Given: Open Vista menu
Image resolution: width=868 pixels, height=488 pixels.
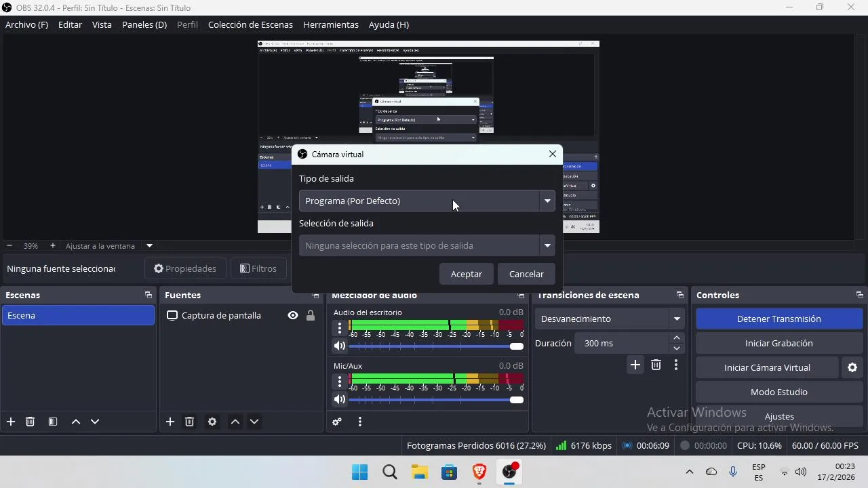Looking at the screenshot, I should point(102,24).
